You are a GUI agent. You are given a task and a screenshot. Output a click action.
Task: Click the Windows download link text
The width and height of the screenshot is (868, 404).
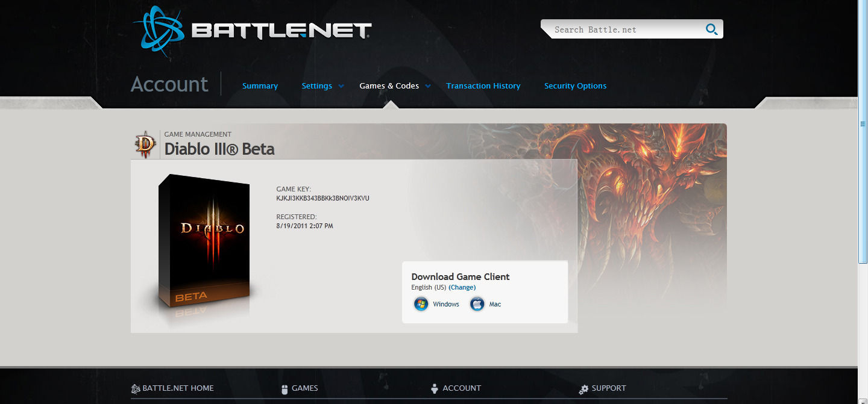(446, 304)
